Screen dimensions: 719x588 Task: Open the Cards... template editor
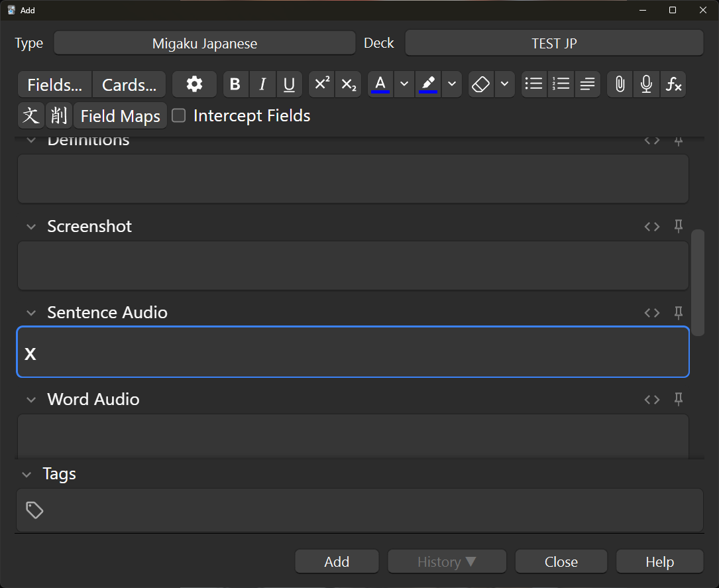click(x=129, y=85)
